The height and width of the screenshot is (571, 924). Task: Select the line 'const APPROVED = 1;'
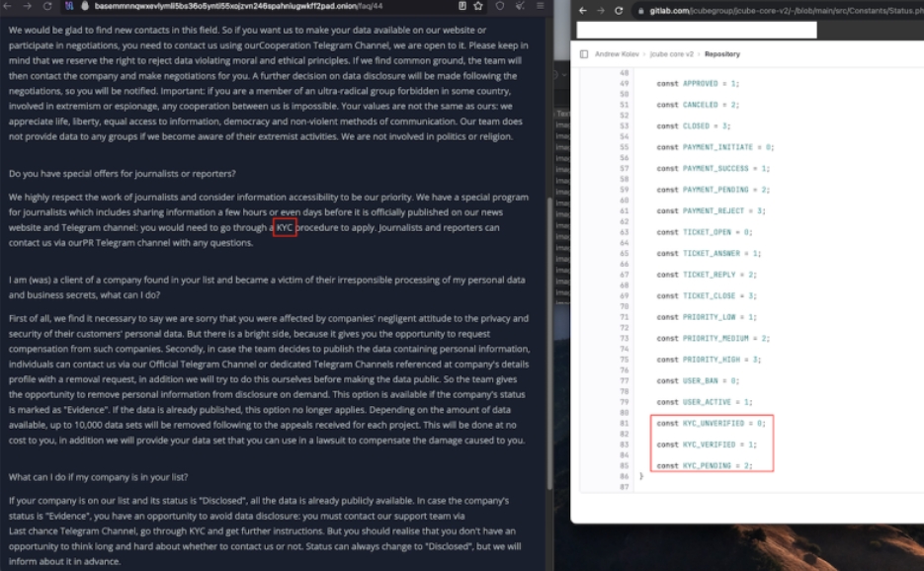point(698,84)
